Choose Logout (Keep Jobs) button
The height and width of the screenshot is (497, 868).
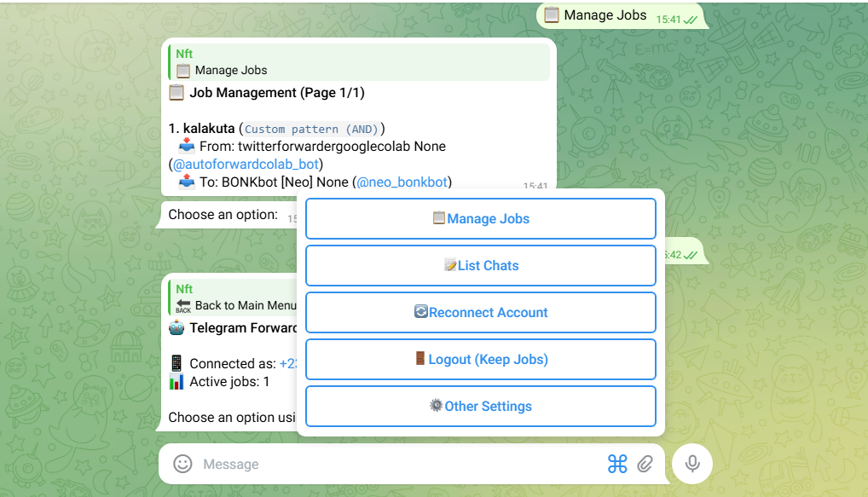pyautogui.click(x=481, y=359)
